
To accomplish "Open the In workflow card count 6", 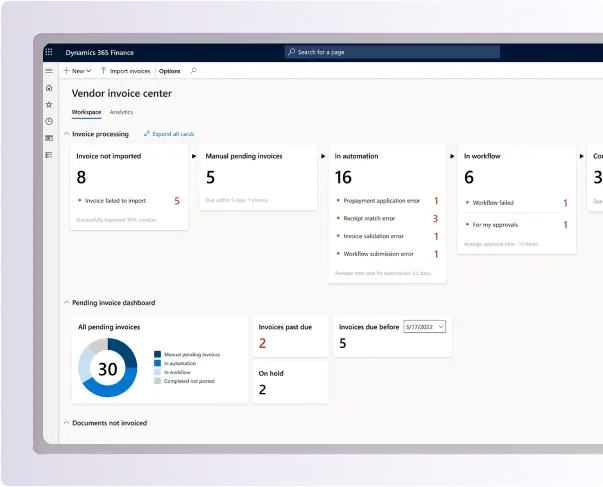I will [x=469, y=177].
